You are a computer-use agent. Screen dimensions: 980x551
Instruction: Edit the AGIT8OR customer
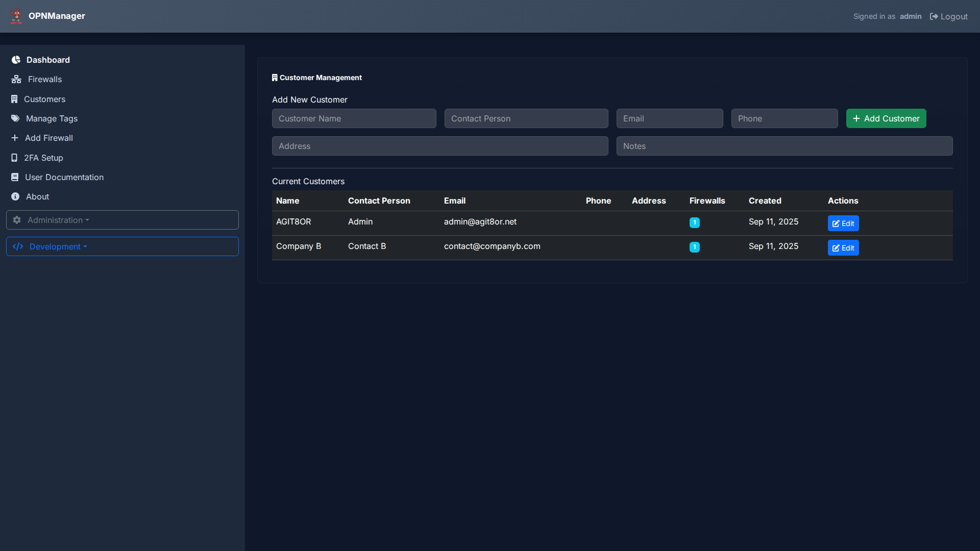coord(843,223)
